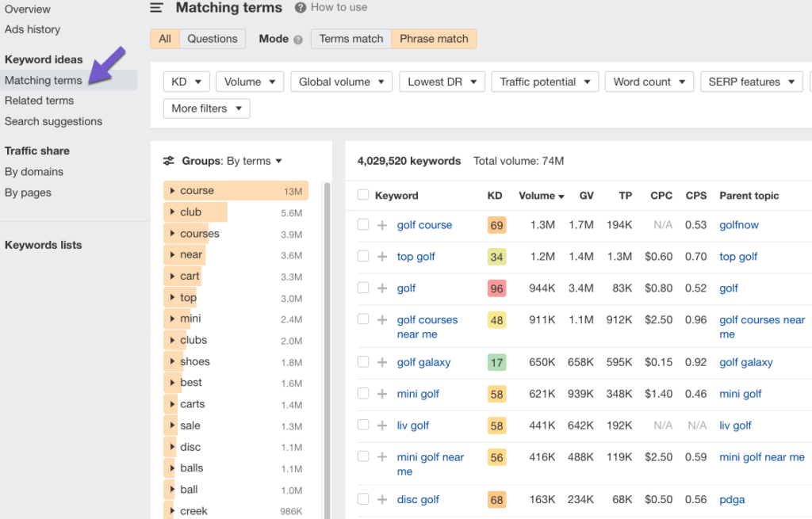
Task: Add golf galaxy keyword with plus icon
Action: tap(382, 362)
